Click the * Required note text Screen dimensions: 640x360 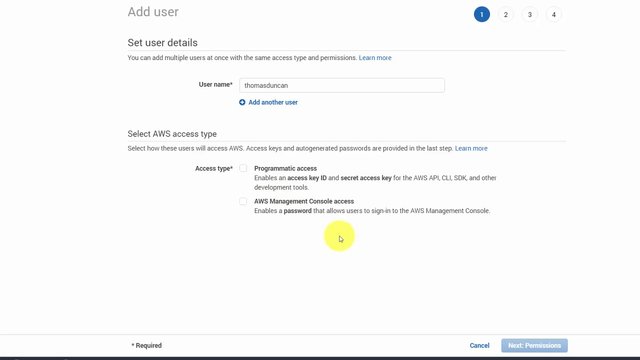pyautogui.click(x=147, y=345)
